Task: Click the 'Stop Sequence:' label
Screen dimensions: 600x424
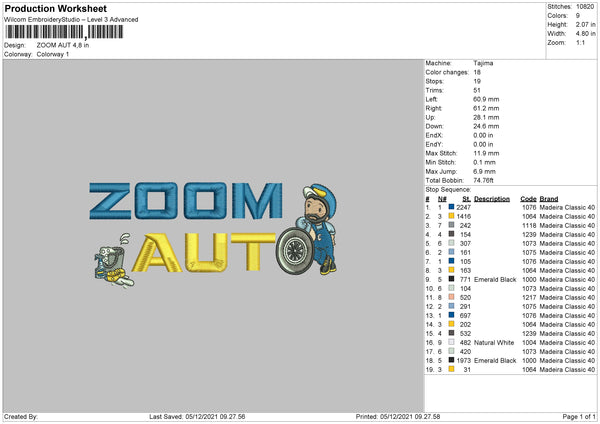Action: tap(448, 189)
